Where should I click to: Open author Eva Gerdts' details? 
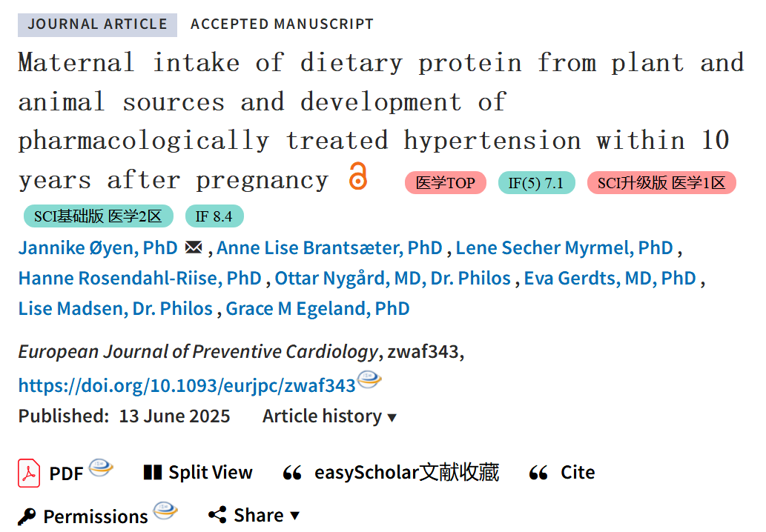(610, 278)
